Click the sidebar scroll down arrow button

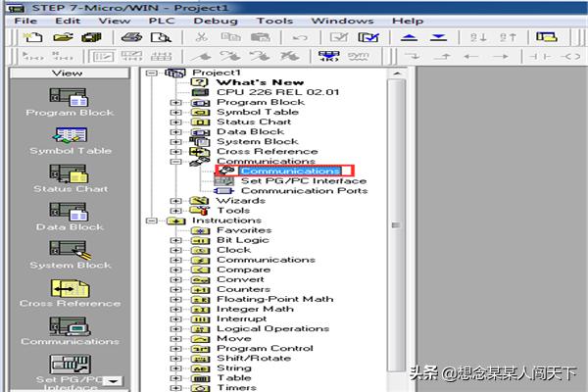[113, 381]
